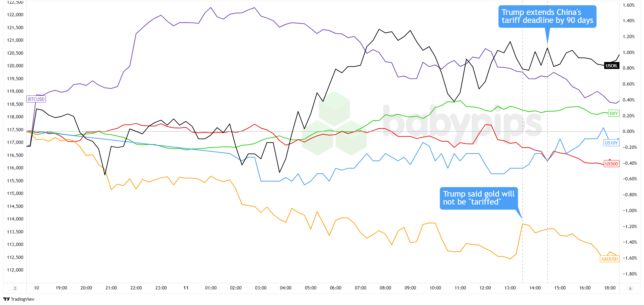The height and width of the screenshot is (305, 644).
Task: Select the BTCUSD series label
Action: click(x=36, y=99)
